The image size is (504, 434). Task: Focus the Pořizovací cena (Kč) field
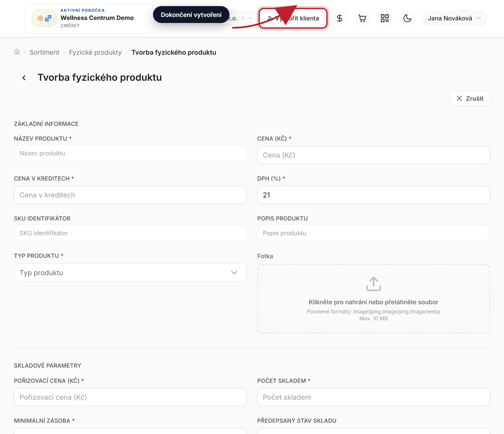click(130, 397)
